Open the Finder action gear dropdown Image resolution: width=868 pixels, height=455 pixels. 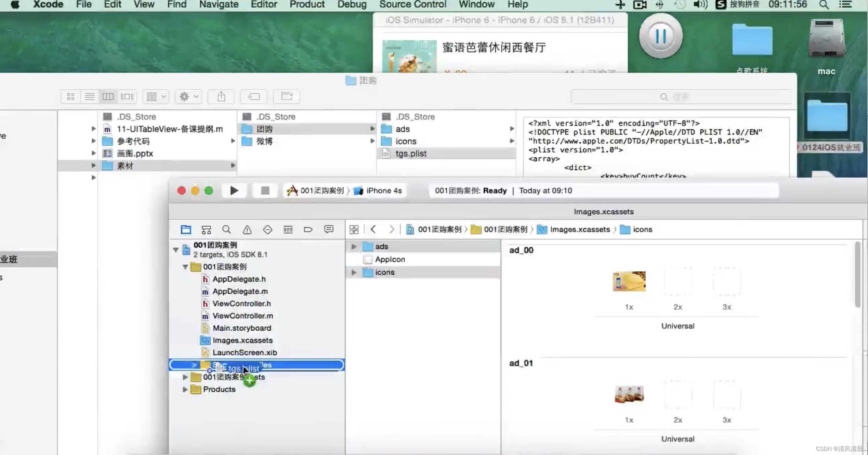pos(188,97)
